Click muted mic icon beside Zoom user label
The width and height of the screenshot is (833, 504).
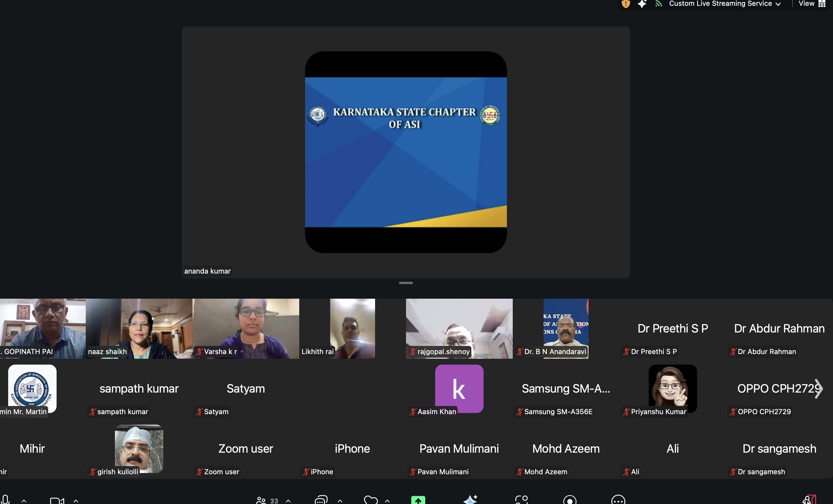pyautogui.click(x=199, y=472)
